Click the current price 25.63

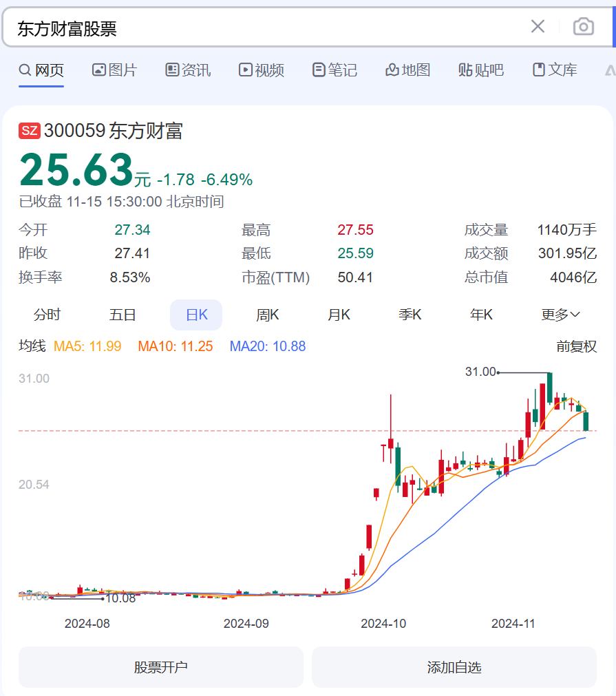(76, 169)
